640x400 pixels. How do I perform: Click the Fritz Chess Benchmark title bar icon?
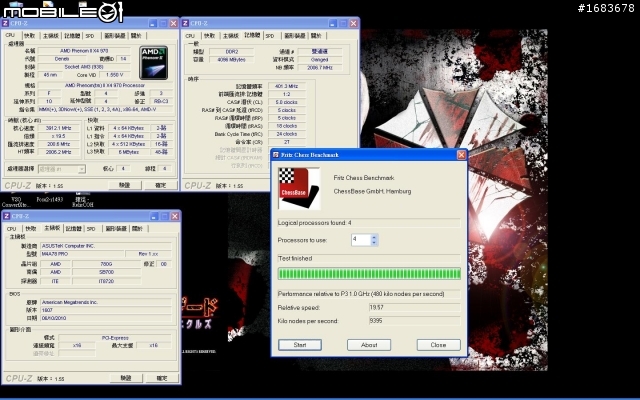coord(276,155)
